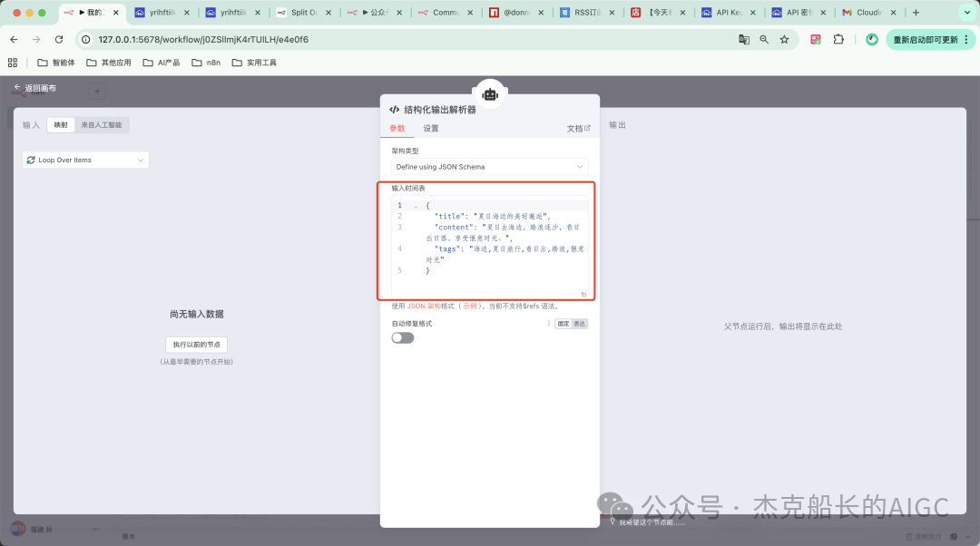The width and height of the screenshot is (980, 546).
Task: Open a new browser tab
Action: point(916,13)
